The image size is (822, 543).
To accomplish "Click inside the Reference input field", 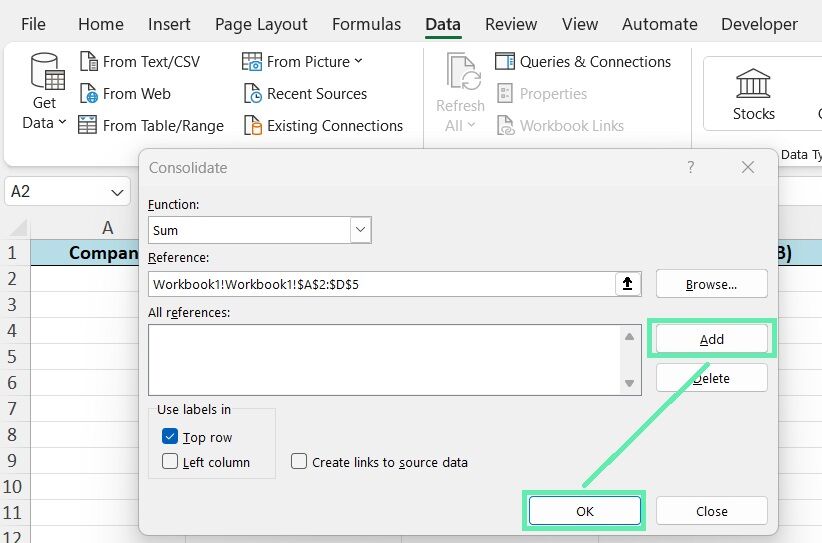I will click(x=382, y=284).
